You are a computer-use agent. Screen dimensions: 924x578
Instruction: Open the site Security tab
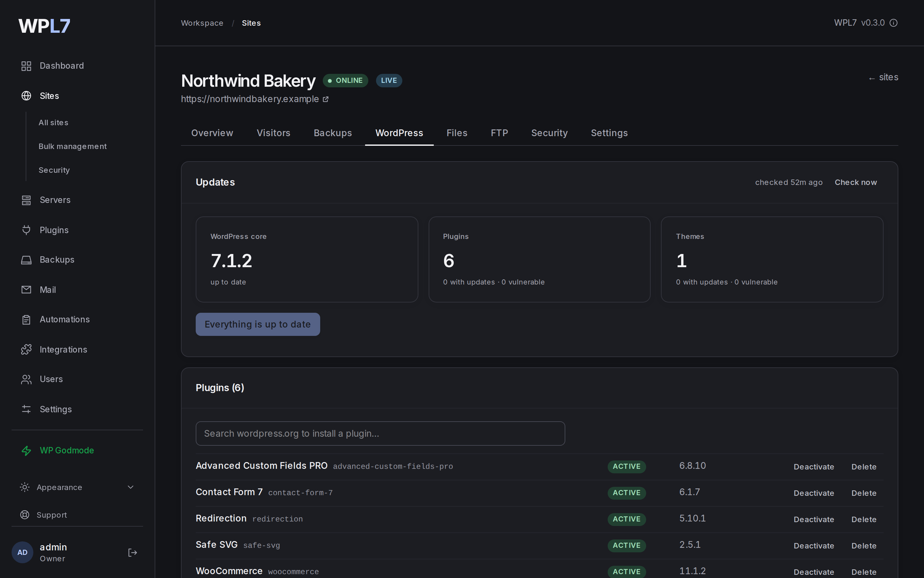click(549, 133)
